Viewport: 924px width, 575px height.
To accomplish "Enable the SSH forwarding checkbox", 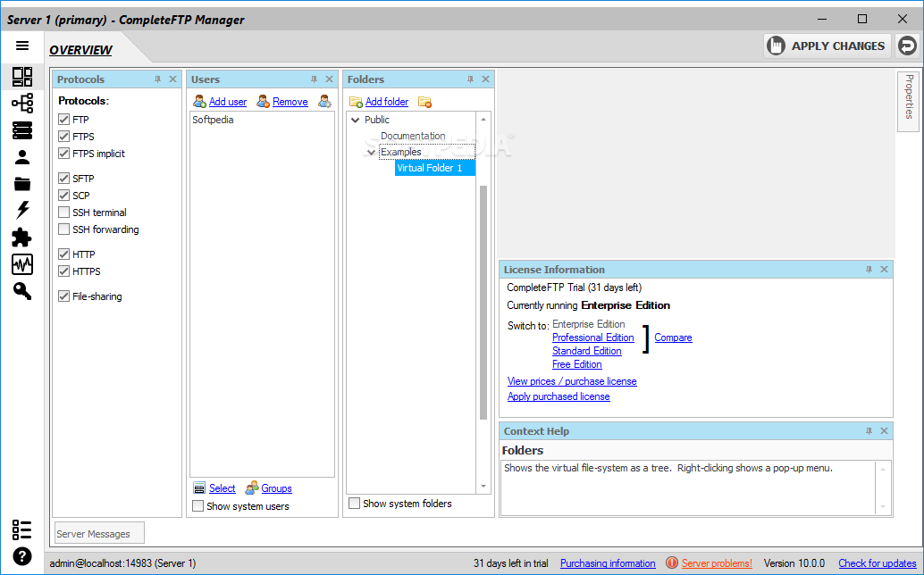I will tap(63, 229).
